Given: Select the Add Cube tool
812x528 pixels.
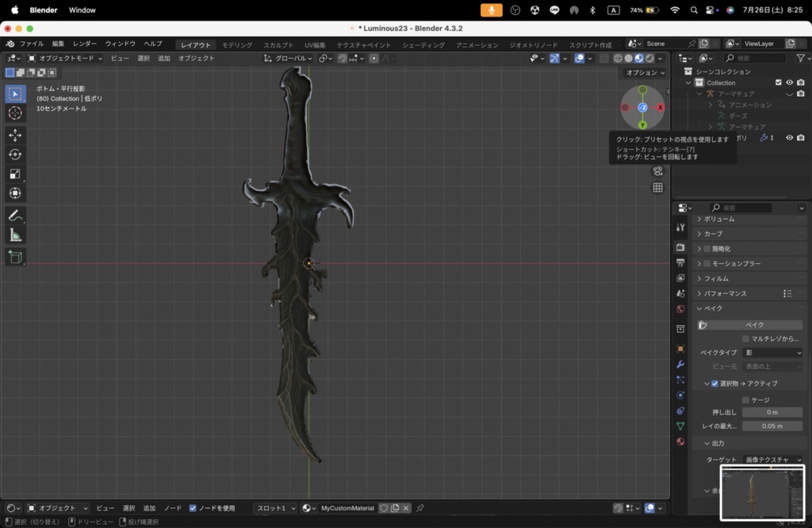Looking at the screenshot, I should tap(14, 256).
